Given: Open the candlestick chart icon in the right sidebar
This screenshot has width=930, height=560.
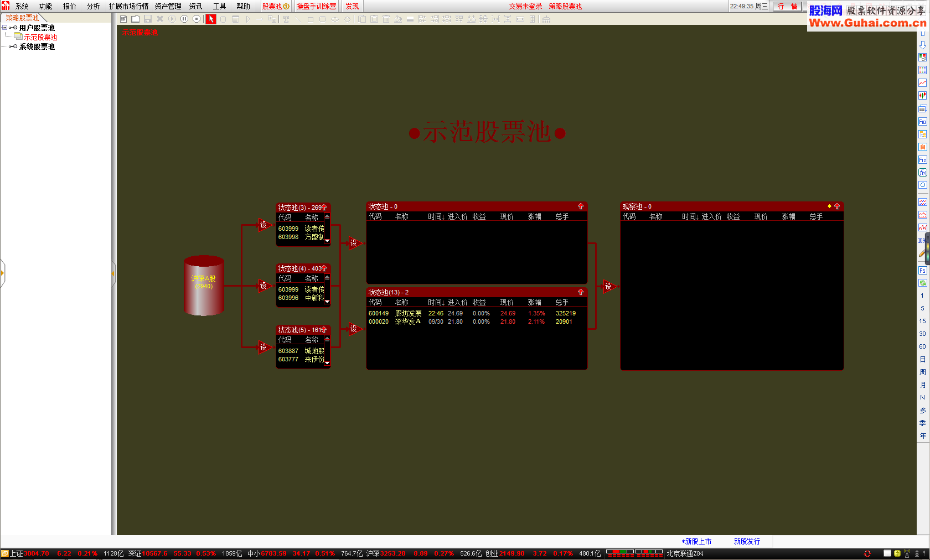Looking at the screenshot, I should (923, 96).
